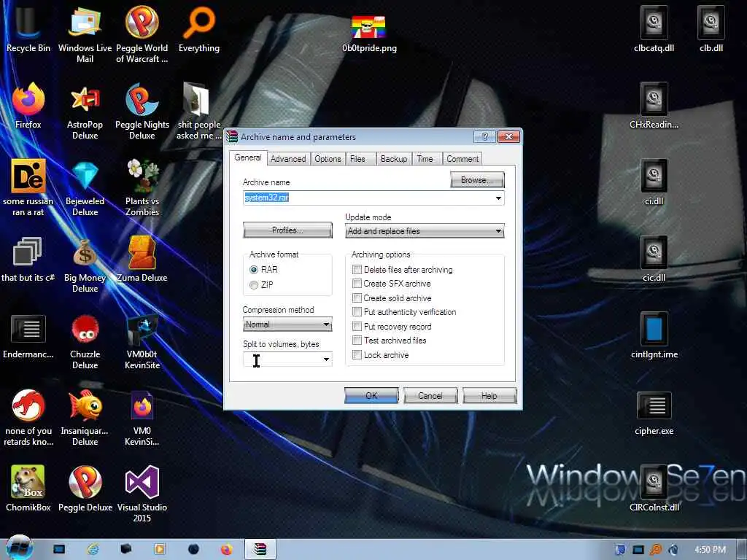Click the WinRAR taskbar button
The image size is (747, 560).
click(260, 549)
